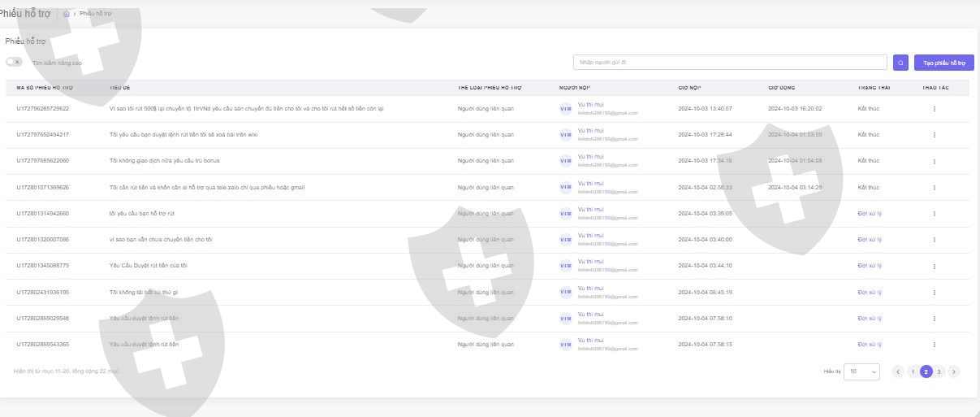The width and height of the screenshot is (980, 417).
Task: Click ticket ID U172802431936195
Action: tap(43, 293)
